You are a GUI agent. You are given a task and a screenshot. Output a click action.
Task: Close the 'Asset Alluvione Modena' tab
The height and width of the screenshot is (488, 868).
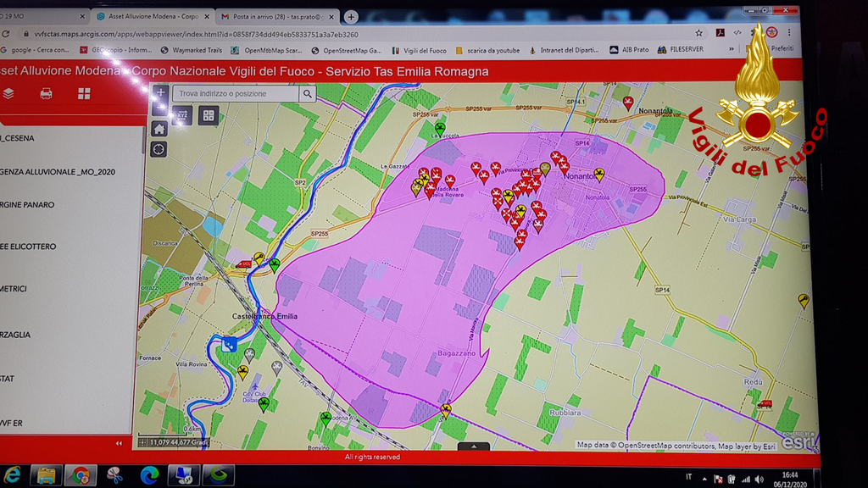tap(207, 17)
